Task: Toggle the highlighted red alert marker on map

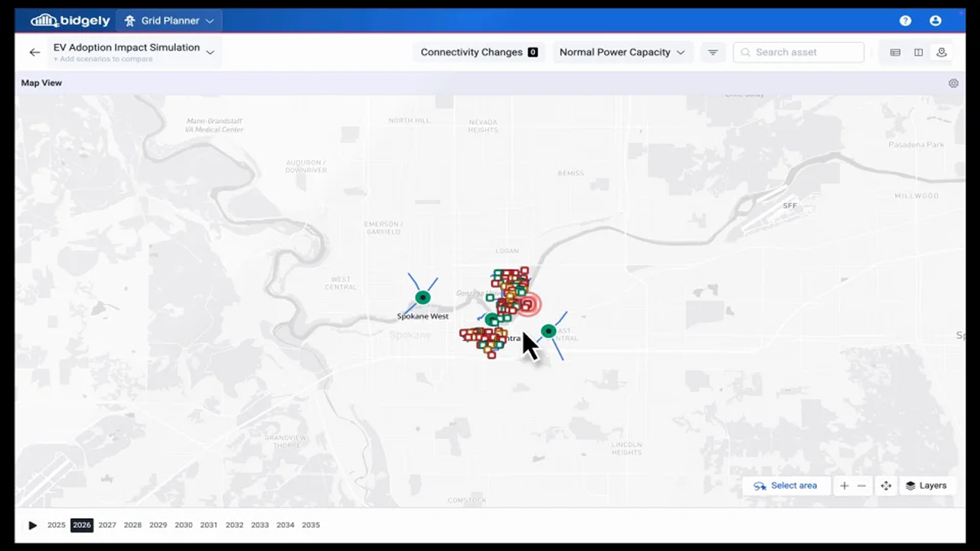Action: point(528,305)
